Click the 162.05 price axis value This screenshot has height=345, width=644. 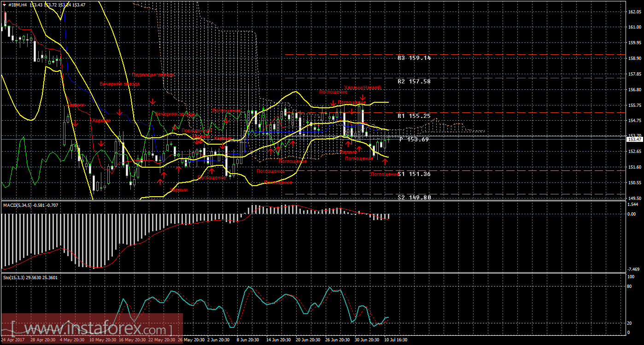(635, 12)
